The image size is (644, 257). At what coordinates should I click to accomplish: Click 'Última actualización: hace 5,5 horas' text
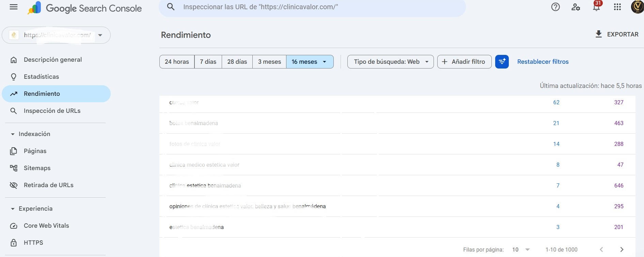pyautogui.click(x=591, y=86)
